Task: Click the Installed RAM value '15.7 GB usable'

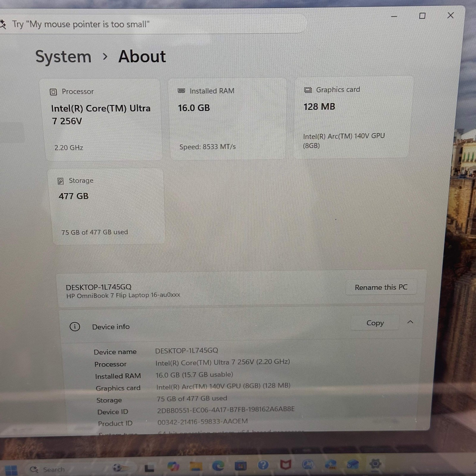Action: point(194,375)
